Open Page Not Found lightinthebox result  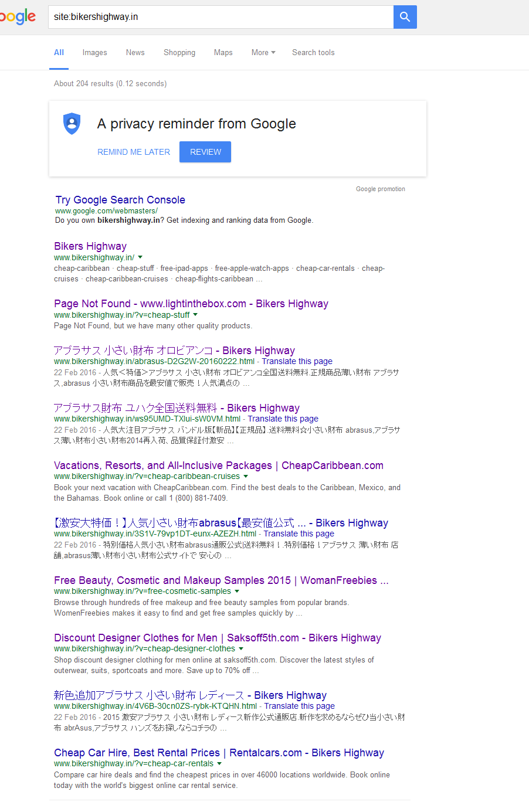[191, 304]
